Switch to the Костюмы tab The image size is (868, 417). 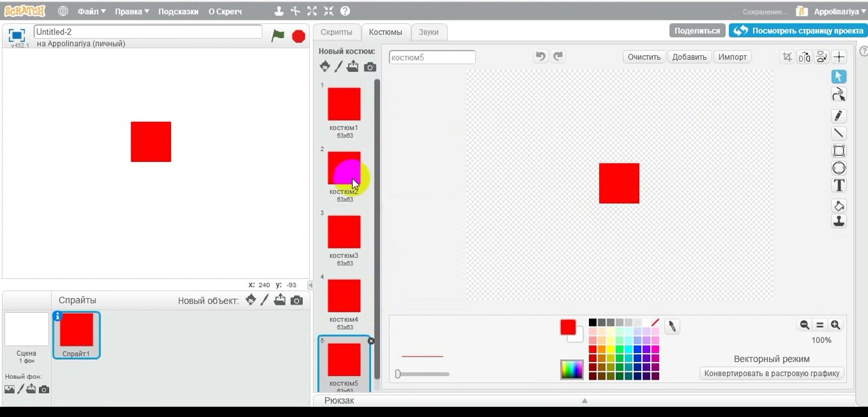[x=386, y=32]
